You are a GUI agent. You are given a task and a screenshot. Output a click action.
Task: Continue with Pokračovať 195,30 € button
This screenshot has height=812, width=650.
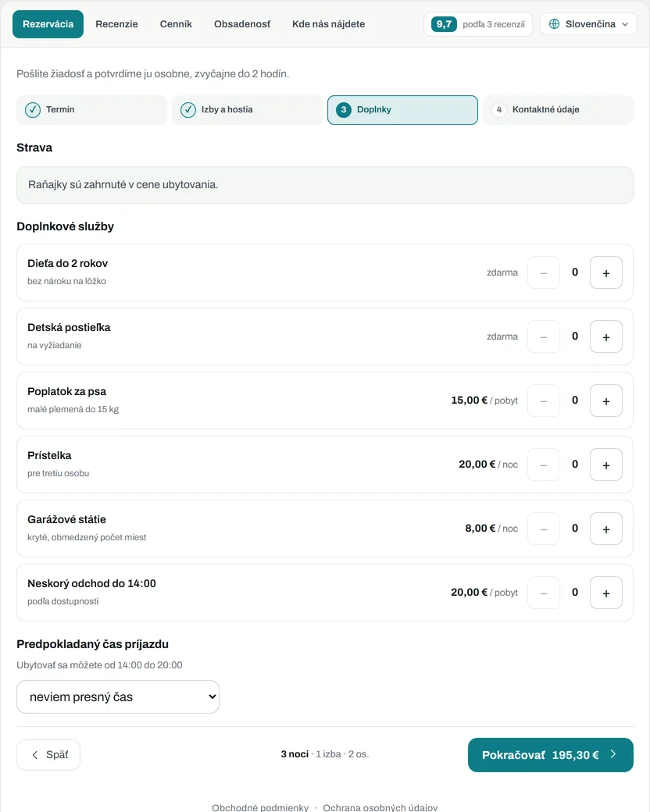(x=551, y=755)
